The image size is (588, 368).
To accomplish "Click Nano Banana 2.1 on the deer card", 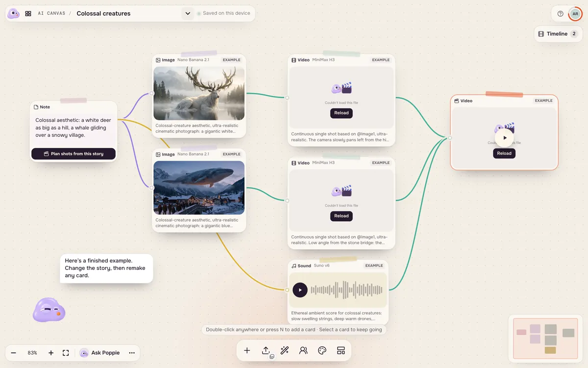I will point(193,60).
